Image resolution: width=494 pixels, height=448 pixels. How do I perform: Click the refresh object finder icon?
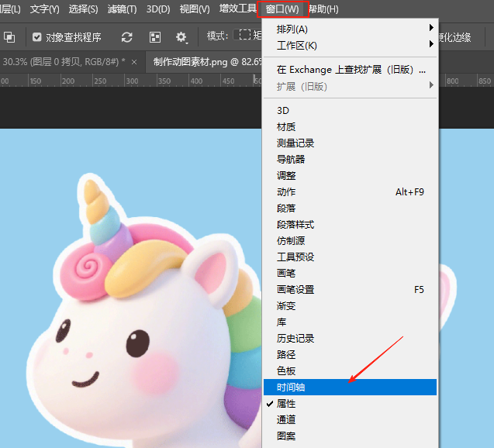click(126, 37)
